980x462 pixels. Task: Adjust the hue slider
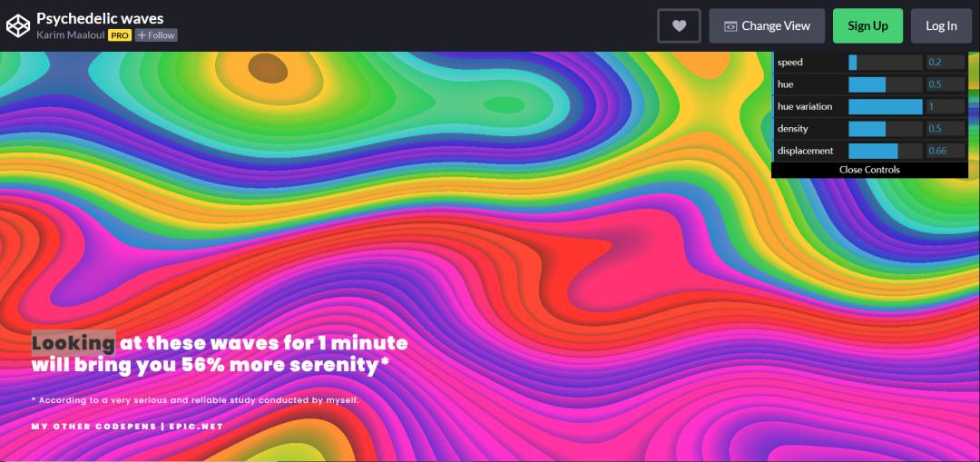point(885,84)
